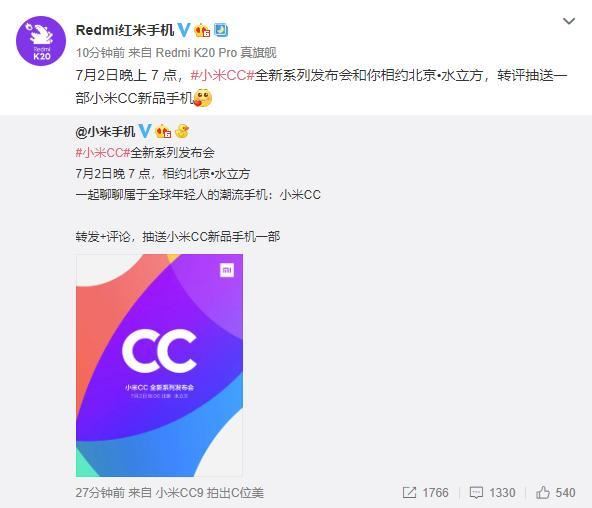Click the Redmi K20 Pro 真旗舰 source link
Image resolution: width=592 pixels, height=508 pixels.
coord(216,52)
